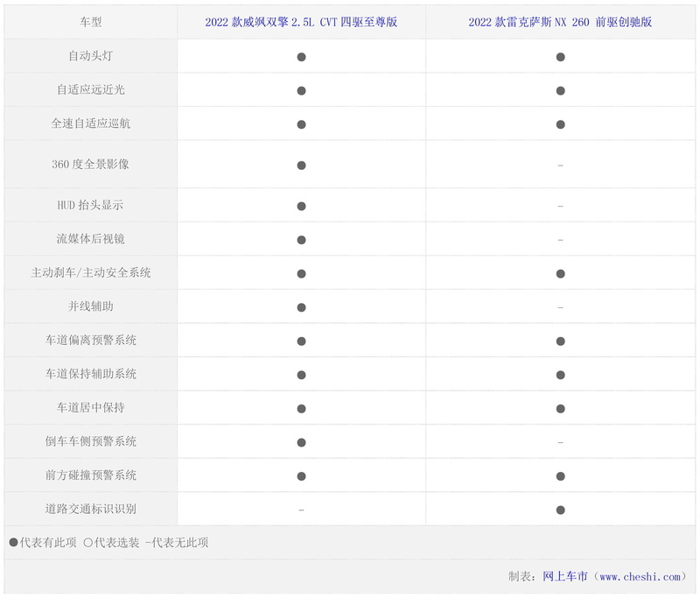Screen dimensions: 700x598
Task: Click 雷克萨斯 dot in 前方碰撞预警系统 row
Action: coord(560,476)
